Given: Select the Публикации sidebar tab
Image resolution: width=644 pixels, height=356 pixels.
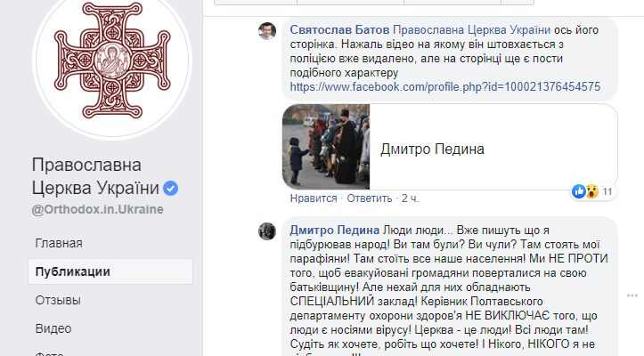Looking at the screenshot, I should pos(110,271).
